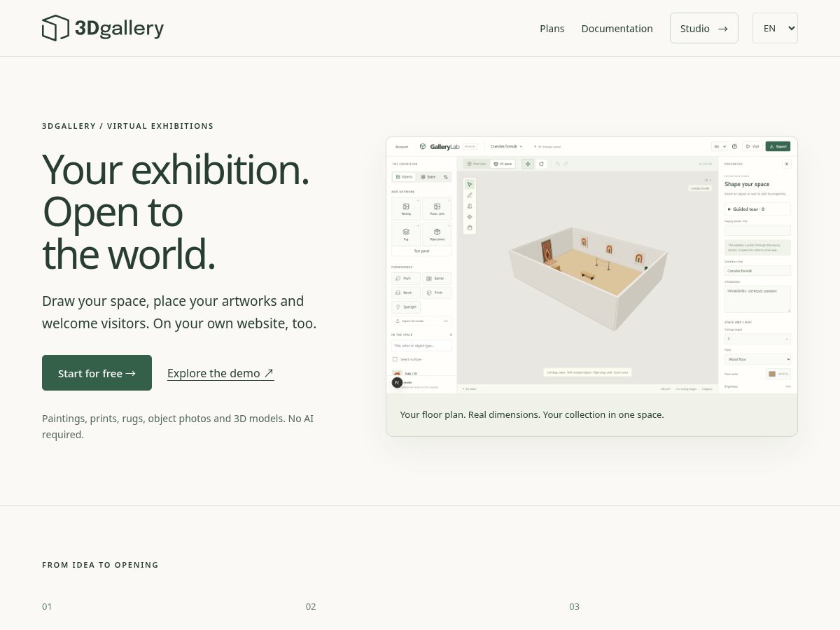Click the undo arrow in preview toolbar

click(558, 164)
